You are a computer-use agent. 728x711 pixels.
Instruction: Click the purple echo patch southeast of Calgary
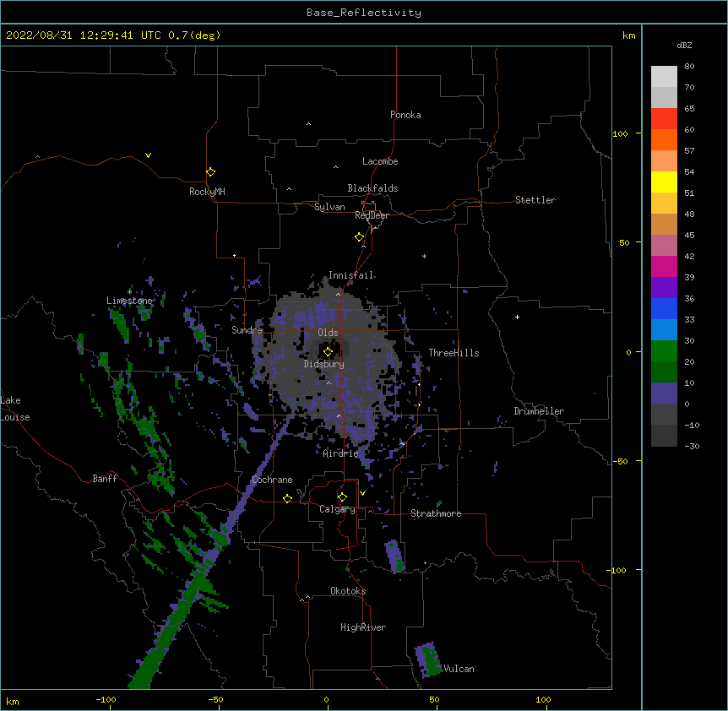tap(394, 556)
